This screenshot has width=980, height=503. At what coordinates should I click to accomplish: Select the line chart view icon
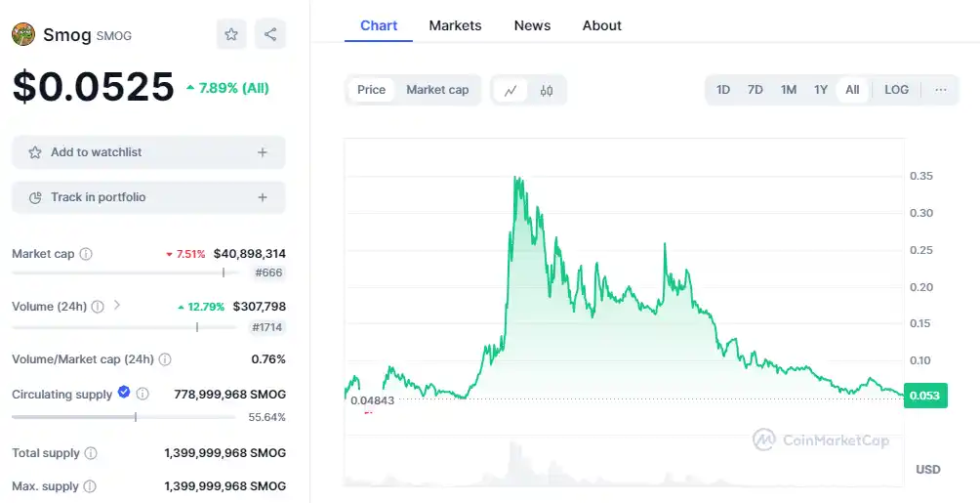(510, 90)
